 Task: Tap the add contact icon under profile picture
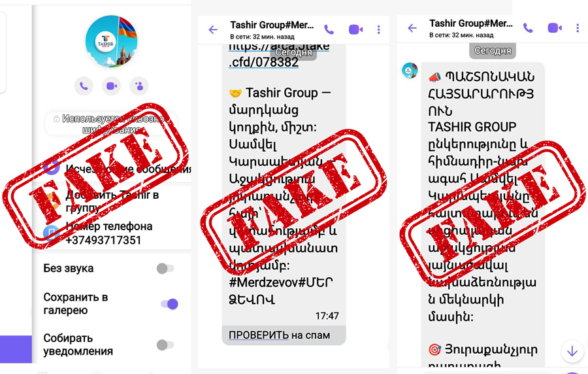click(x=139, y=86)
